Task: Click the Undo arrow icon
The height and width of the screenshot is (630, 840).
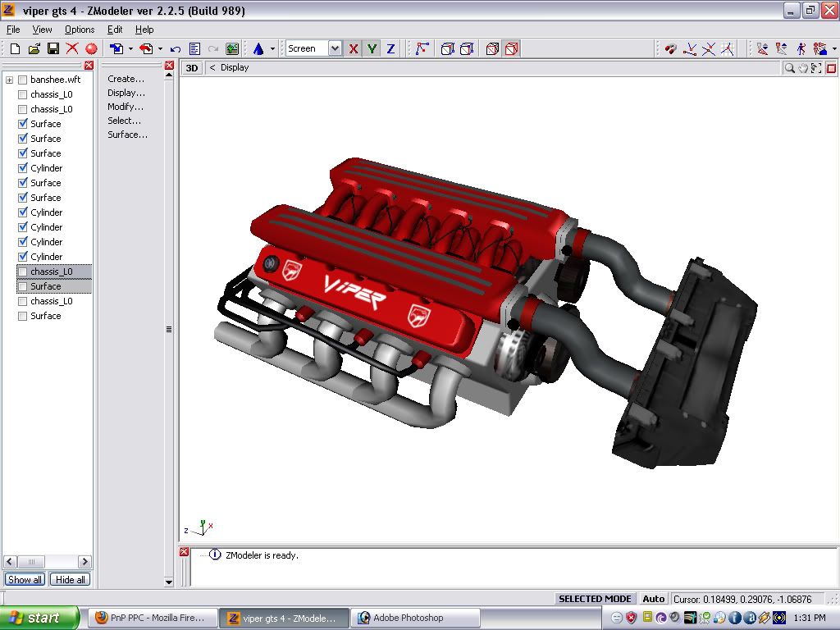Action: 176,49
